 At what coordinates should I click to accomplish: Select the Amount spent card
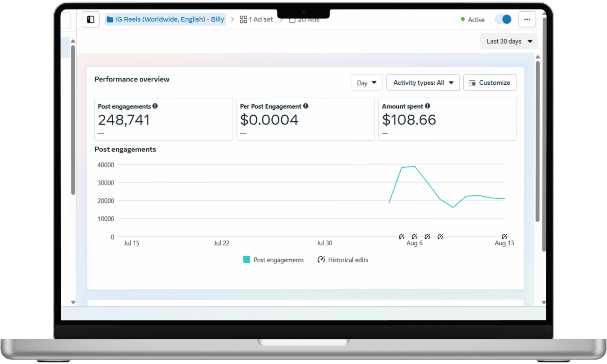click(x=448, y=119)
